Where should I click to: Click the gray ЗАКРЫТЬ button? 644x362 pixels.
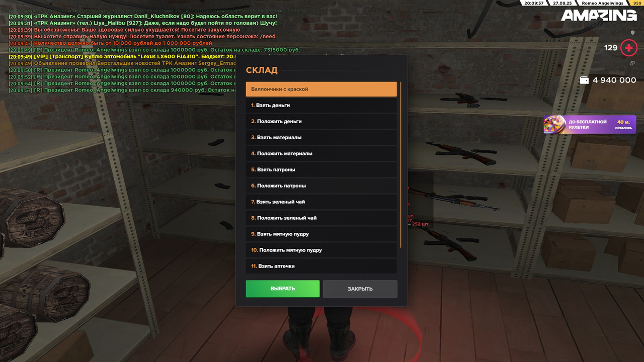[360, 289]
